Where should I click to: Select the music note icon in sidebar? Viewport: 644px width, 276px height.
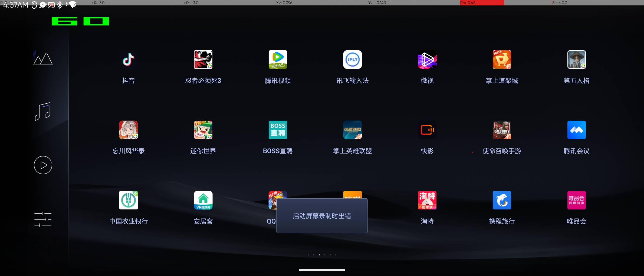click(x=43, y=111)
